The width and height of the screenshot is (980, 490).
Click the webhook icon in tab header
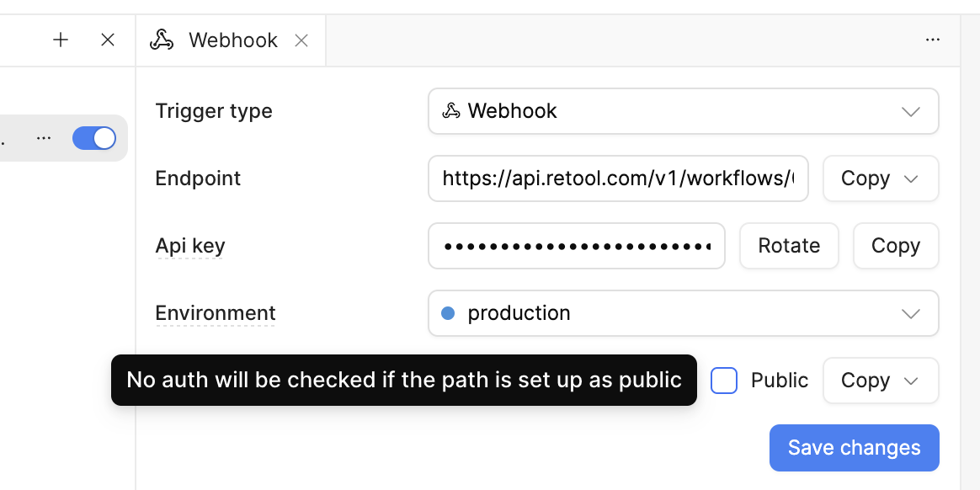pos(162,40)
